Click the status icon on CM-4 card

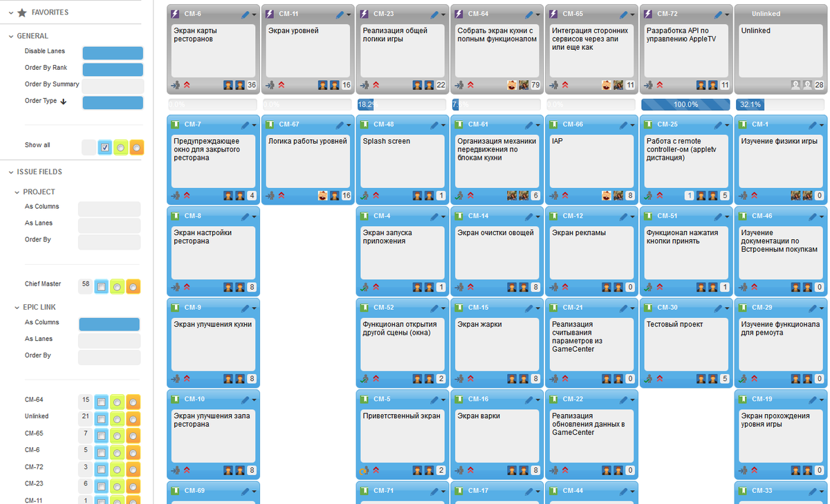[x=365, y=287]
